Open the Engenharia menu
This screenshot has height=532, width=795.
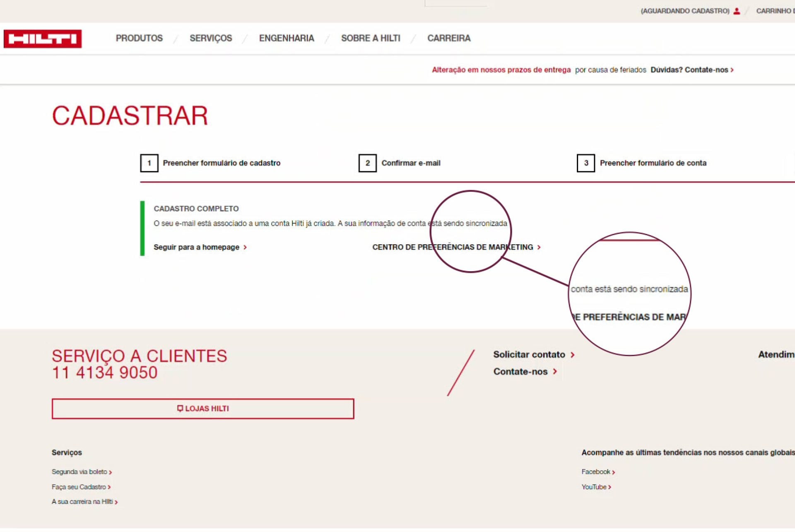(287, 38)
